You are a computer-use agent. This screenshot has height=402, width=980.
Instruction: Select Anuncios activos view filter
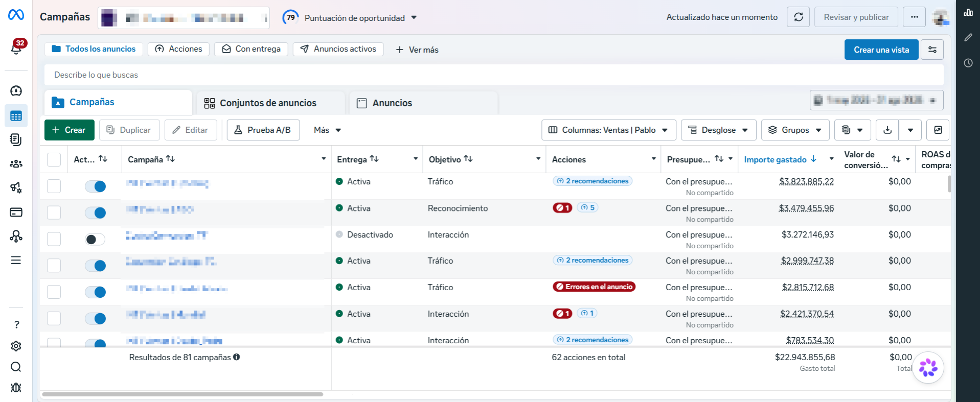click(x=338, y=49)
